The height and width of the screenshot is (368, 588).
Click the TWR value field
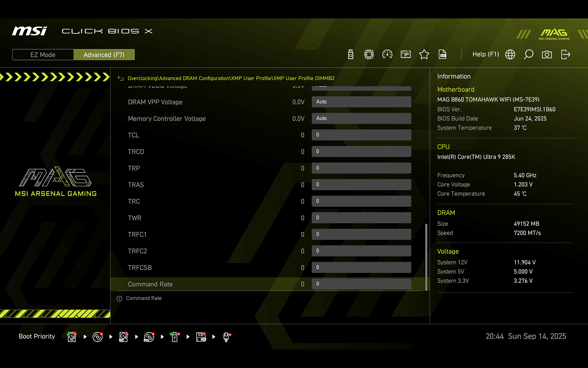pyautogui.click(x=361, y=218)
